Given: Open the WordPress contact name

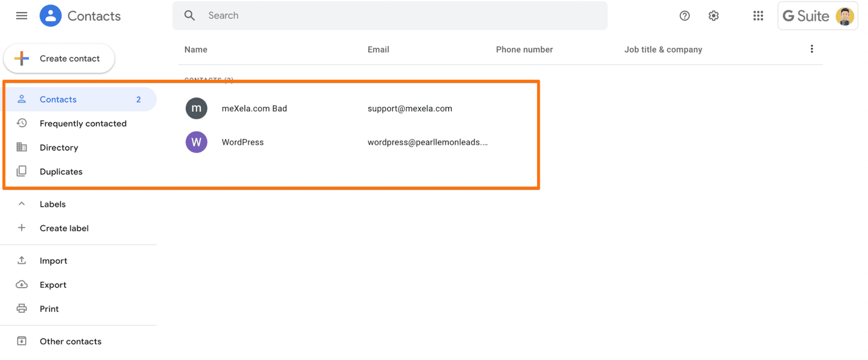Looking at the screenshot, I should (242, 142).
